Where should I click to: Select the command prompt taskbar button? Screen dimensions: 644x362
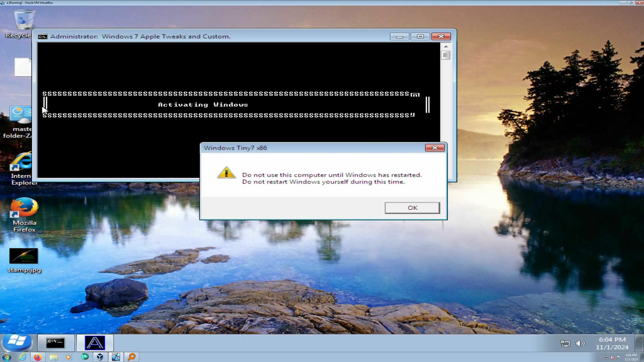pyautogui.click(x=56, y=343)
